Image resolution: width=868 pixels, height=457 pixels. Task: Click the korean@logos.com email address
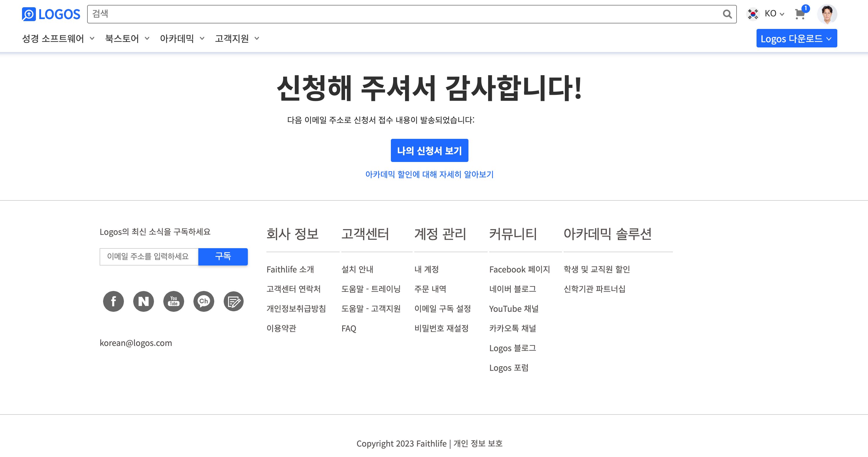point(136,343)
